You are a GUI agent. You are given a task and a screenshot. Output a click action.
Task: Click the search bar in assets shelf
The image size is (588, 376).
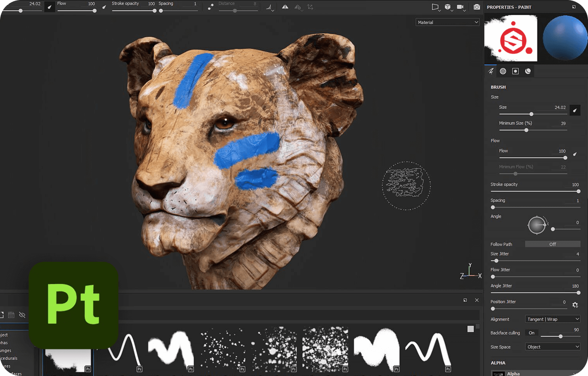298,315
